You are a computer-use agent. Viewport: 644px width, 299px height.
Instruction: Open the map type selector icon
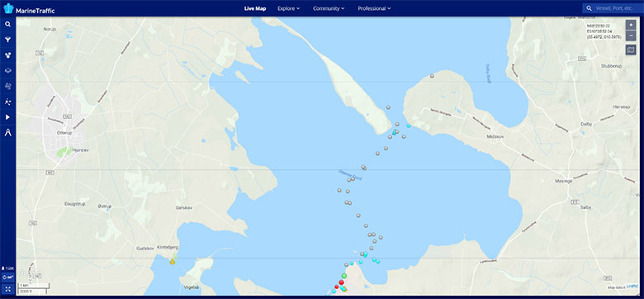click(x=631, y=50)
